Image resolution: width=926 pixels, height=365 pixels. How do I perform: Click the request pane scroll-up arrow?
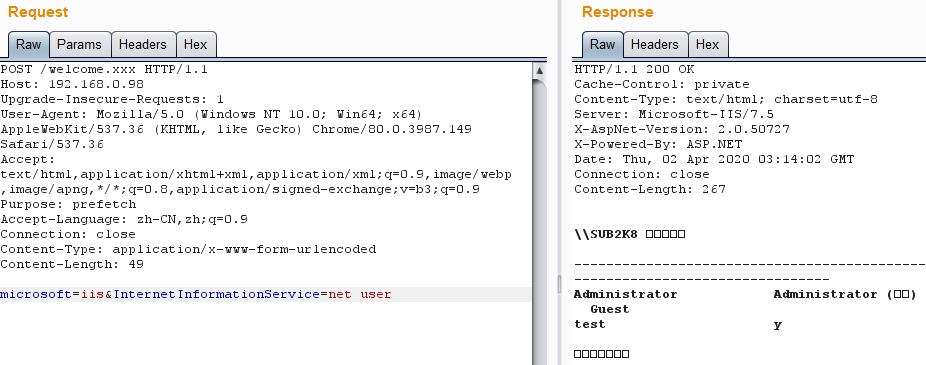539,70
